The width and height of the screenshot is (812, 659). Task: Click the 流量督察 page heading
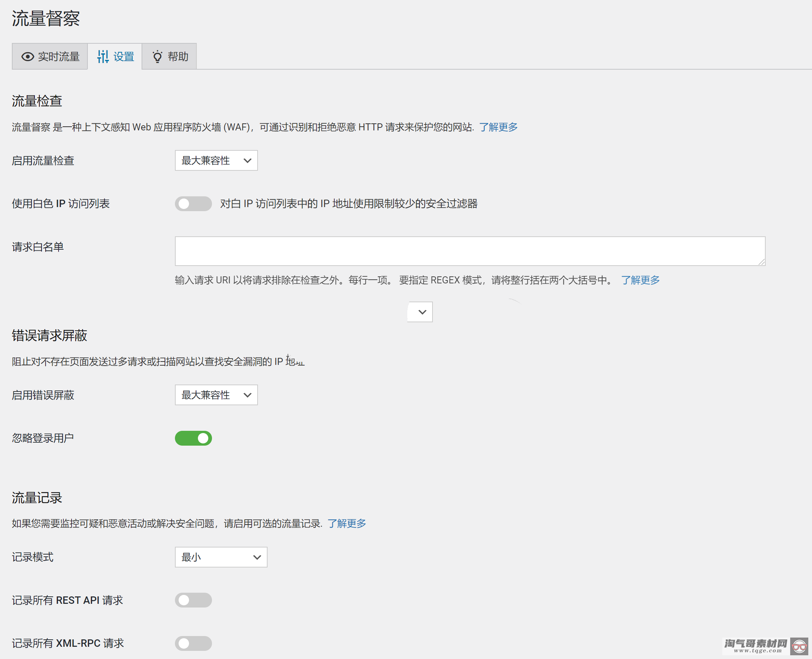click(x=46, y=19)
